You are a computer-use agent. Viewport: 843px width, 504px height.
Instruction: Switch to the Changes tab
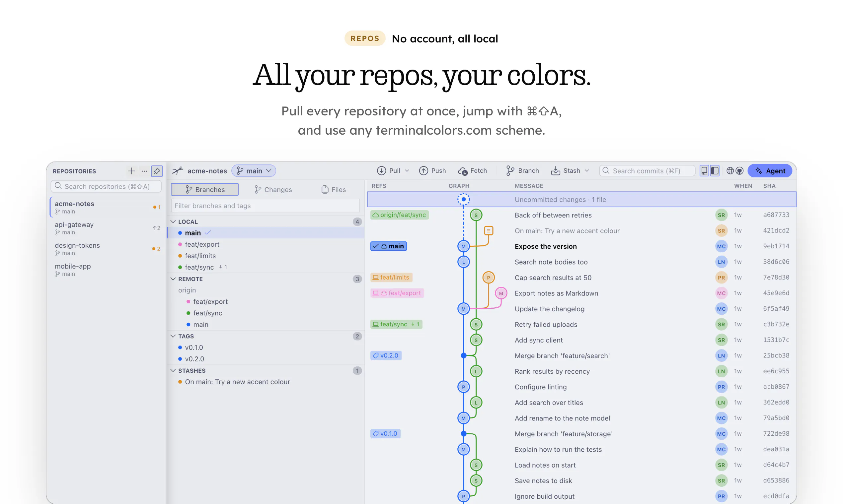[x=273, y=190]
